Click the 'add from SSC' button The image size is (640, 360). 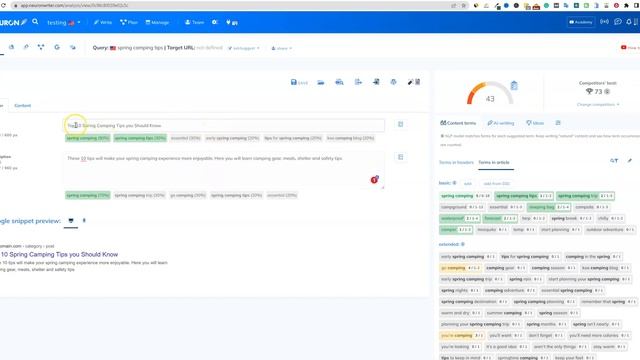click(496, 184)
